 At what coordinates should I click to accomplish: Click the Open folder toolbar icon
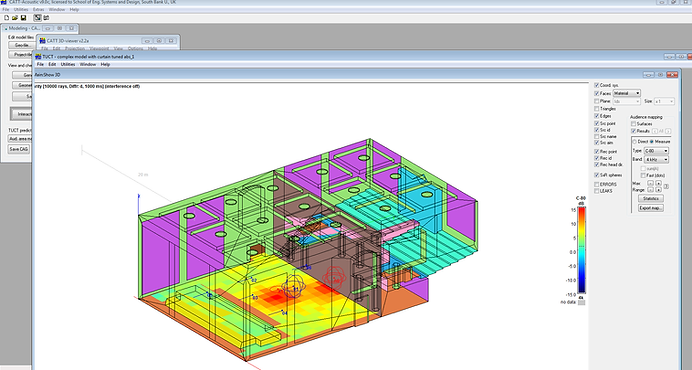point(15,18)
